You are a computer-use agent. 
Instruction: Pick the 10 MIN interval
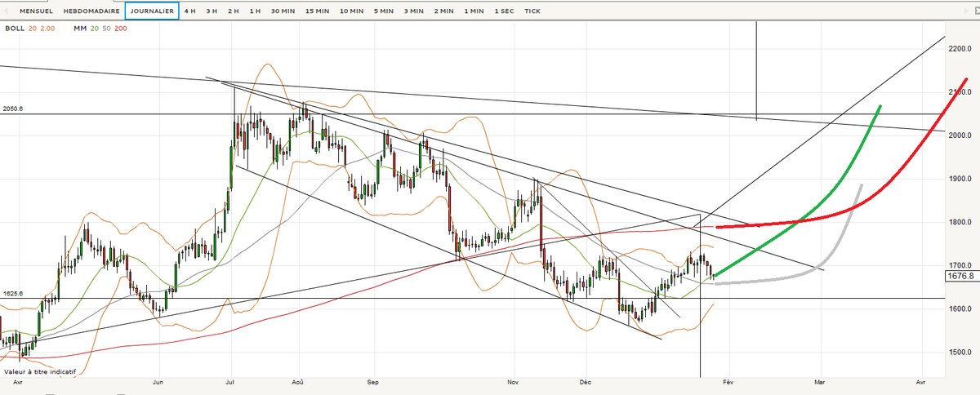[x=351, y=11]
